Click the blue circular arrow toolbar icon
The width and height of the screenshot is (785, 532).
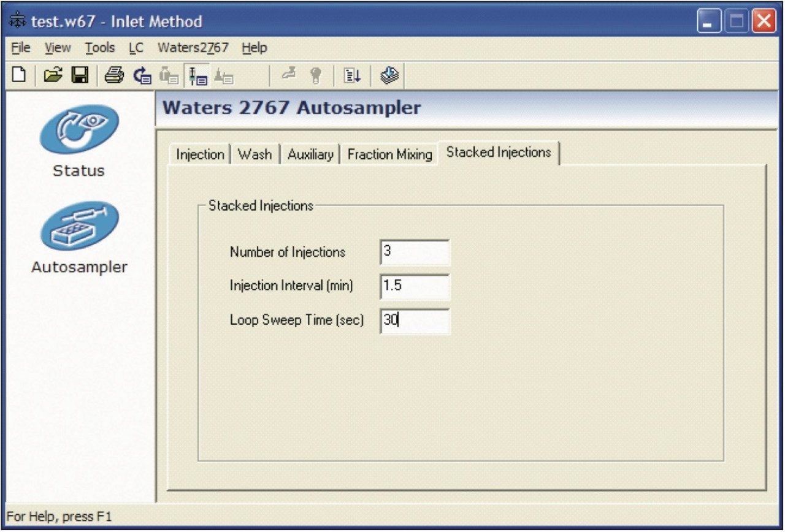pyautogui.click(x=142, y=75)
